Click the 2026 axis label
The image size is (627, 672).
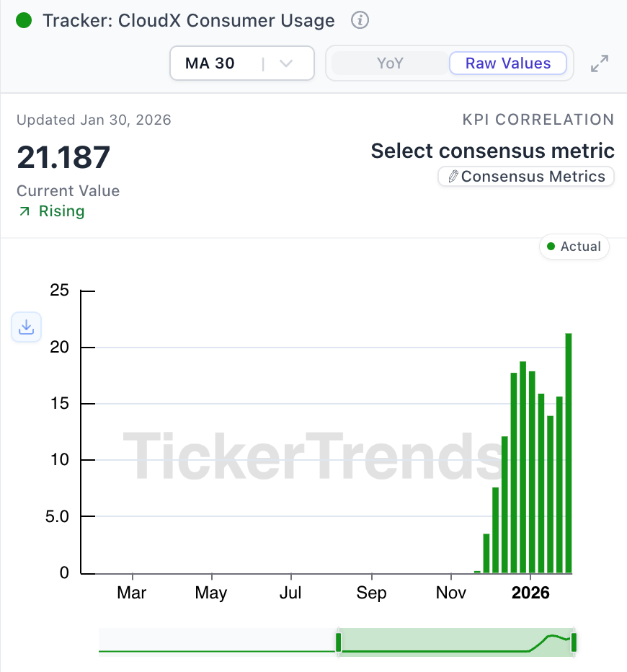click(x=530, y=593)
